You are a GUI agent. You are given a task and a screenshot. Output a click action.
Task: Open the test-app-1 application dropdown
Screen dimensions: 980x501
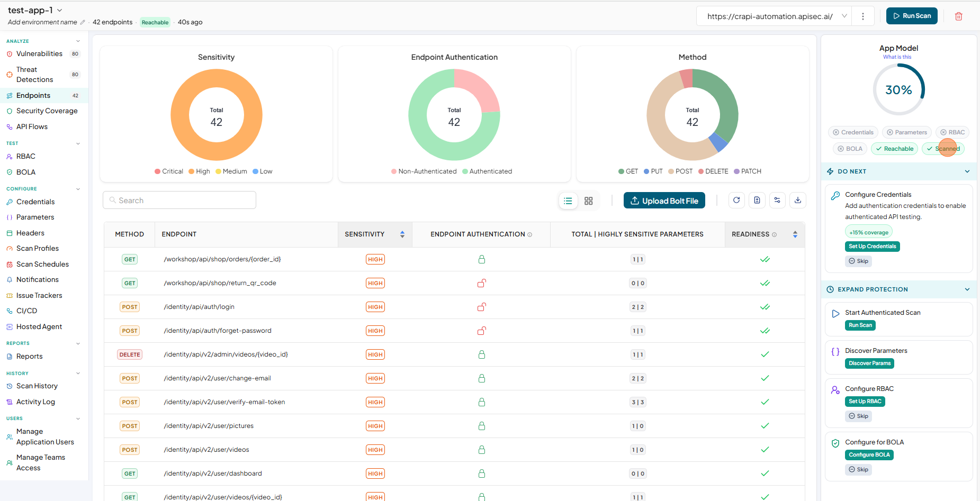click(35, 10)
